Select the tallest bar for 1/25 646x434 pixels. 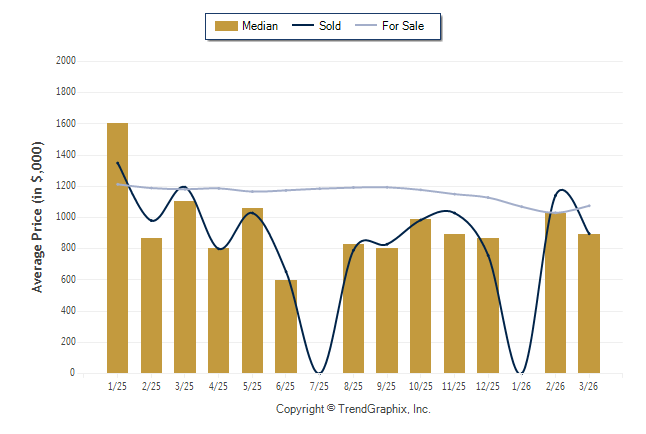[117, 248]
